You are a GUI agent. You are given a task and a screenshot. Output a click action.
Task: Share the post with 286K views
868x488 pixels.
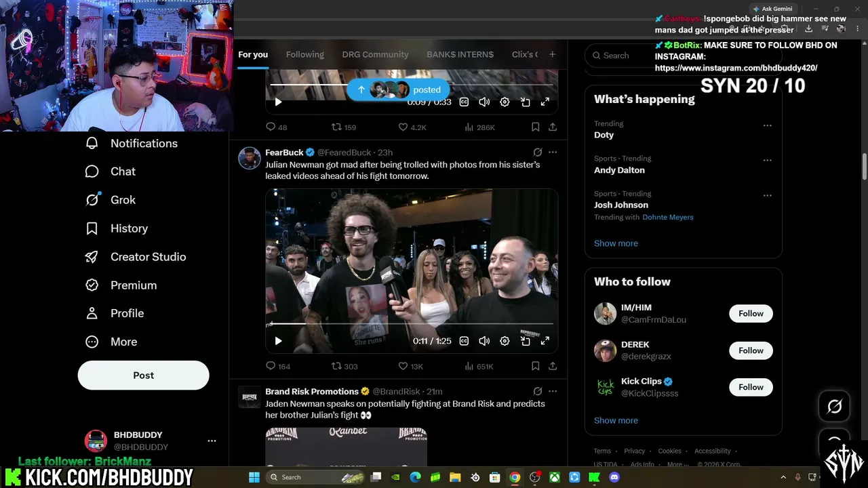pyautogui.click(x=553, y=127)
